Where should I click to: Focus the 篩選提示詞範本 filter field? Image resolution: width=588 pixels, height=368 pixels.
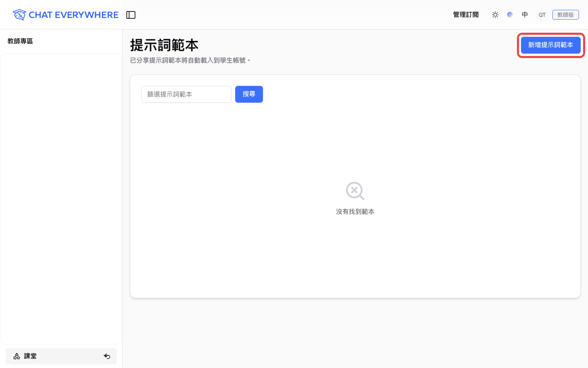pos(186,94)
